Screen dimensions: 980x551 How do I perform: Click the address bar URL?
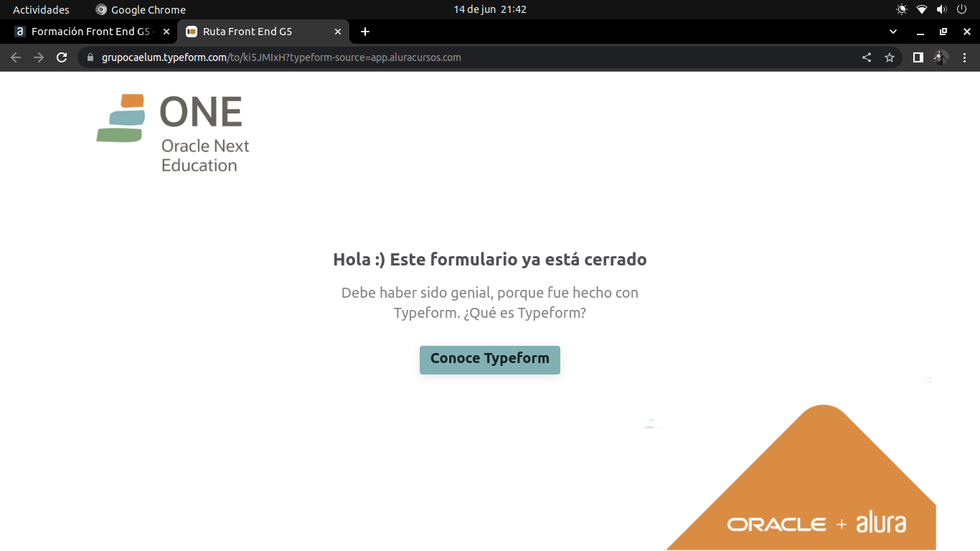[x=281, y=57]
